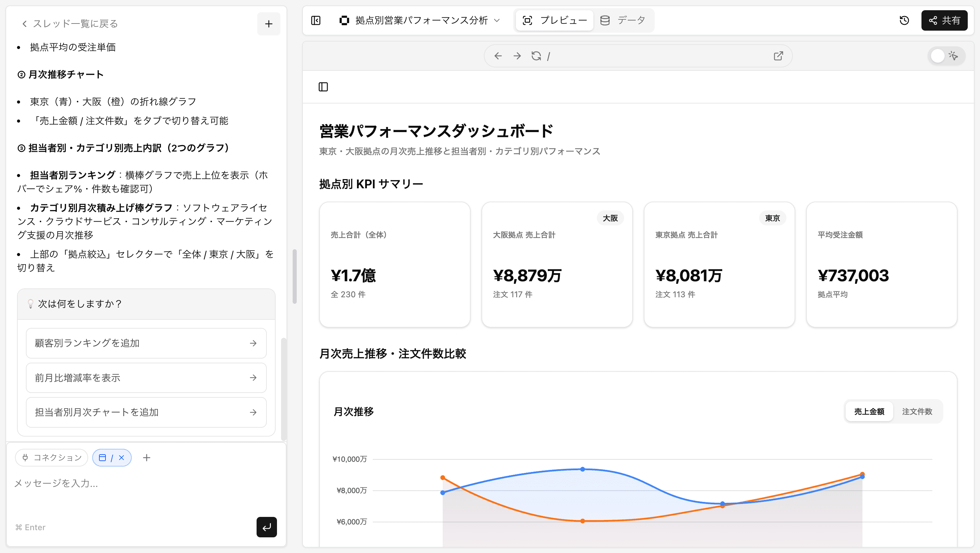Open the コネクション (connection) chip
The image size is (980, 553).
click(51, 457)
